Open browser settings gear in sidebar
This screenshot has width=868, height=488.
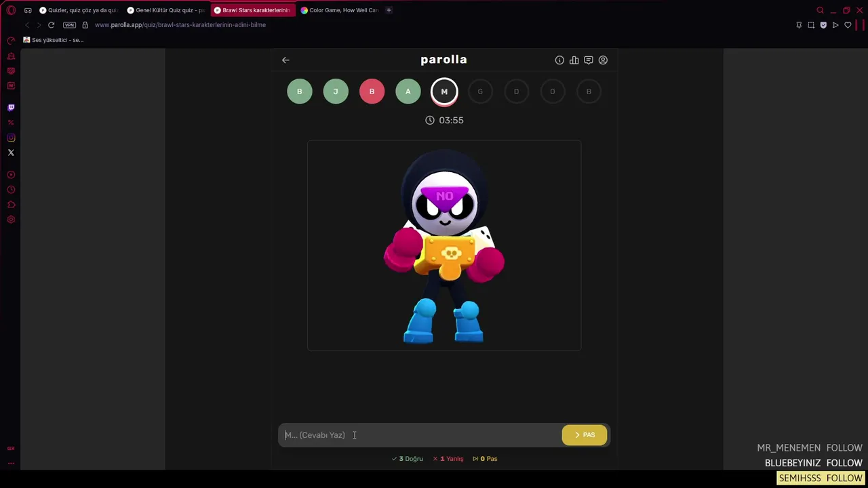click(11, 220)
